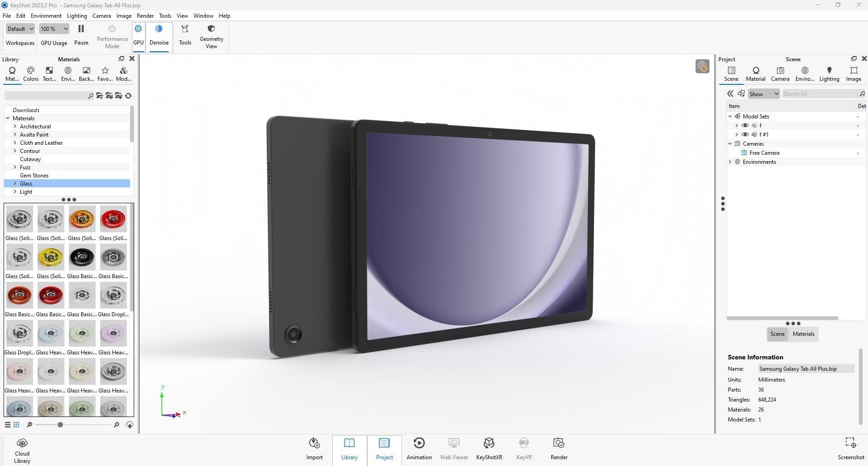Image resolution: width=868 pixels, height=466 pixels.
Task: Hide model set f
Action: [745, 126]
